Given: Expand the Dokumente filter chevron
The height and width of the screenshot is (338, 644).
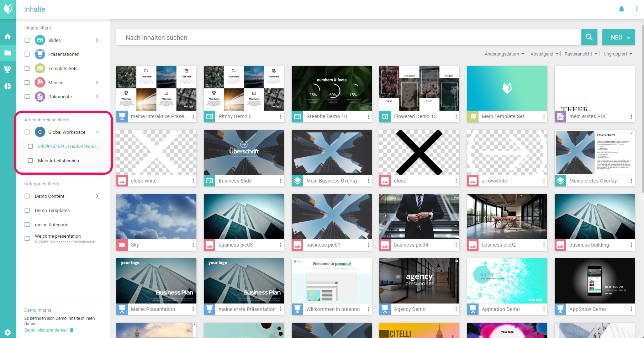Looking at the screenshot, I should 97,96.
